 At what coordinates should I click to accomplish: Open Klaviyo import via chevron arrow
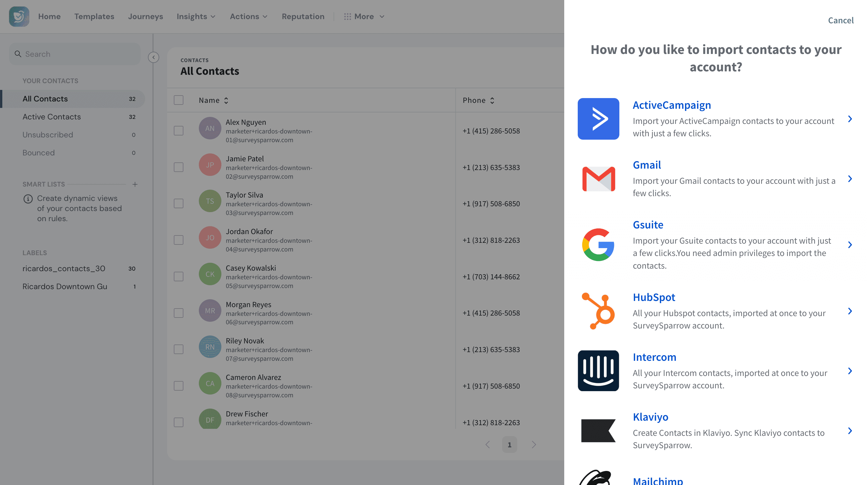[850, 431]
